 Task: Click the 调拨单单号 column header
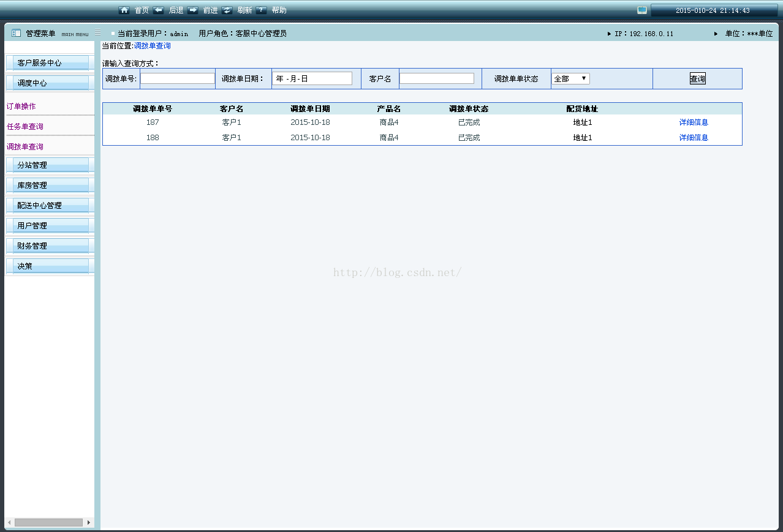pyautogui.click(x=153, y=109)
